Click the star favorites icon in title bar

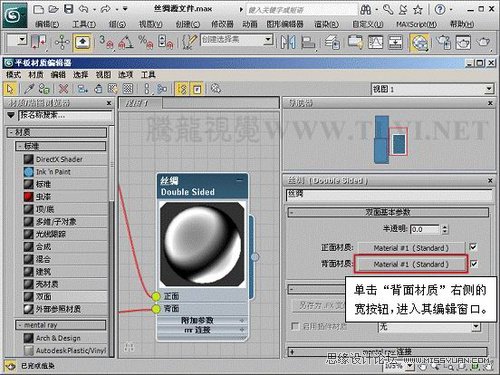click(418, 10)
